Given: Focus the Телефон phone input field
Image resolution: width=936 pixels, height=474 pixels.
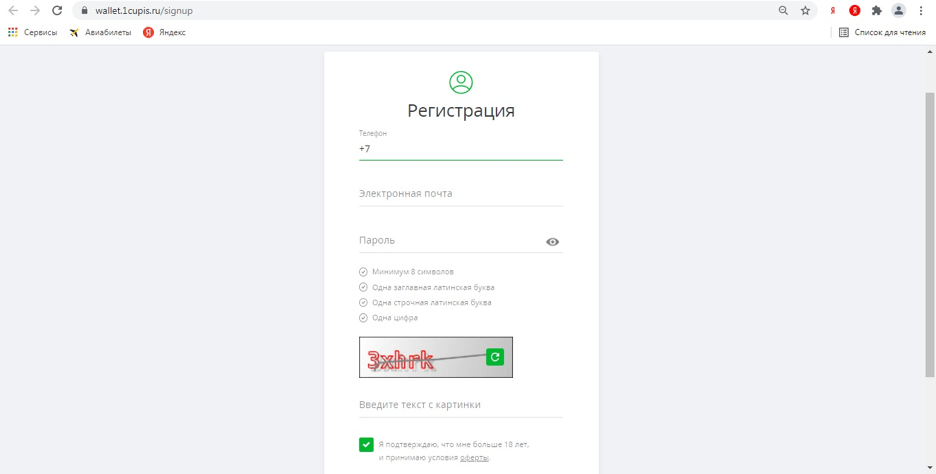Looking at the screenshot, I should coord(460,149).
